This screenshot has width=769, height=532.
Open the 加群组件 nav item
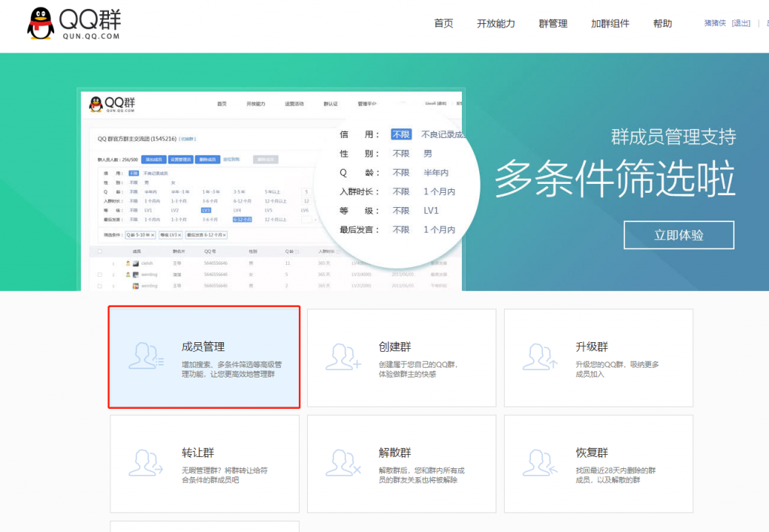point(610,23)
